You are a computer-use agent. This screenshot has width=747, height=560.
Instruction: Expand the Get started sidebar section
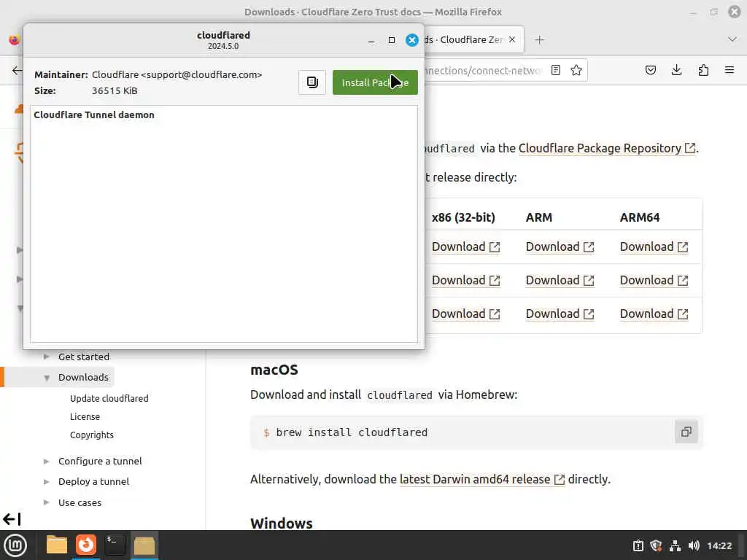tap(46, 357)
